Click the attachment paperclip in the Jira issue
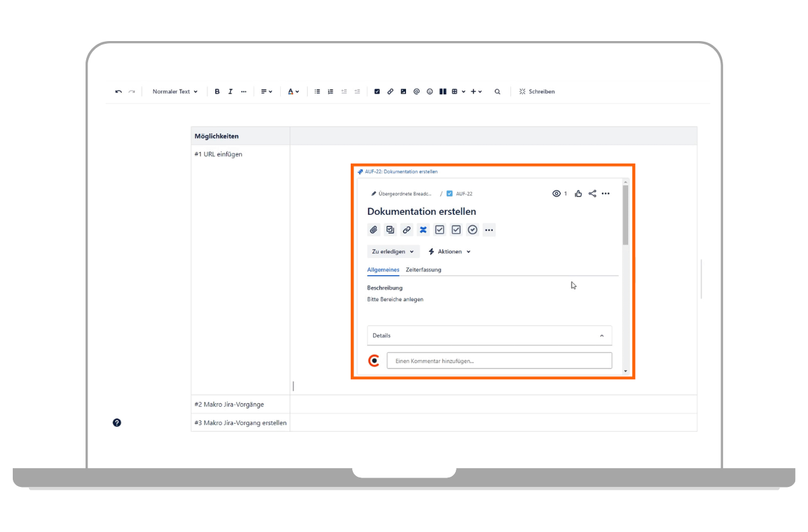 [374, 230]
